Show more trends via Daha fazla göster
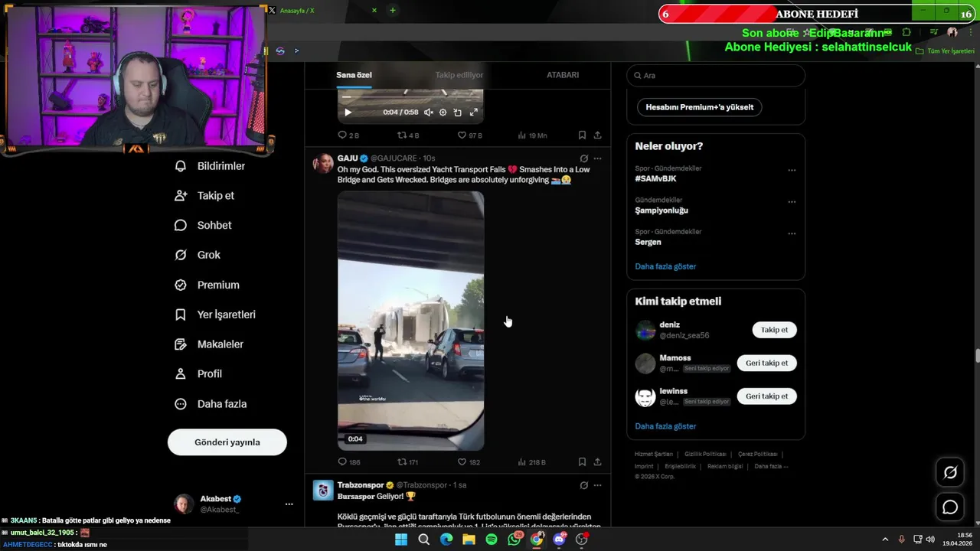980x551 pixels. pyautogui.click(x=665, y=266)
